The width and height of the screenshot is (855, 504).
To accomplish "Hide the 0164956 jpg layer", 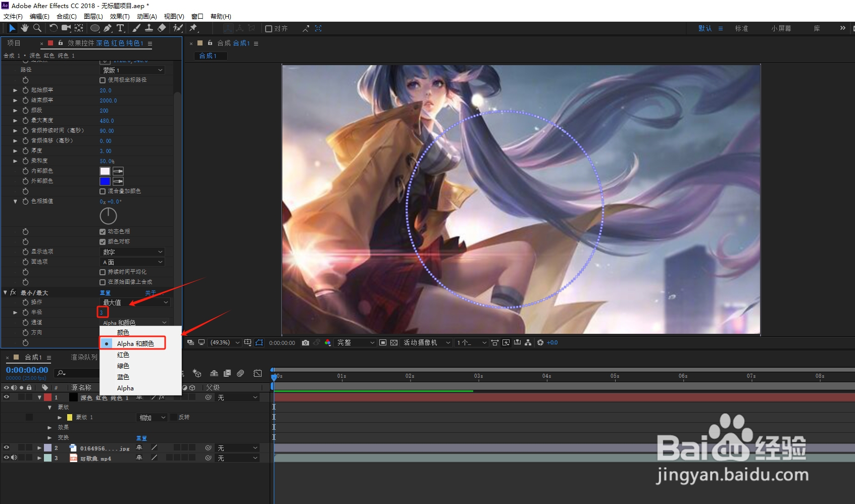I will 7,447.
